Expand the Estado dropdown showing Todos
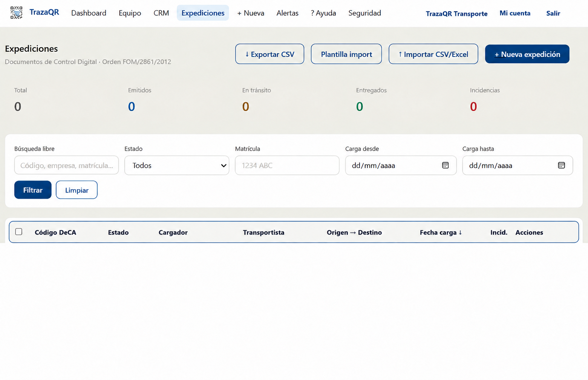Viewport: 588px width, 380px height. click(177, 165)
